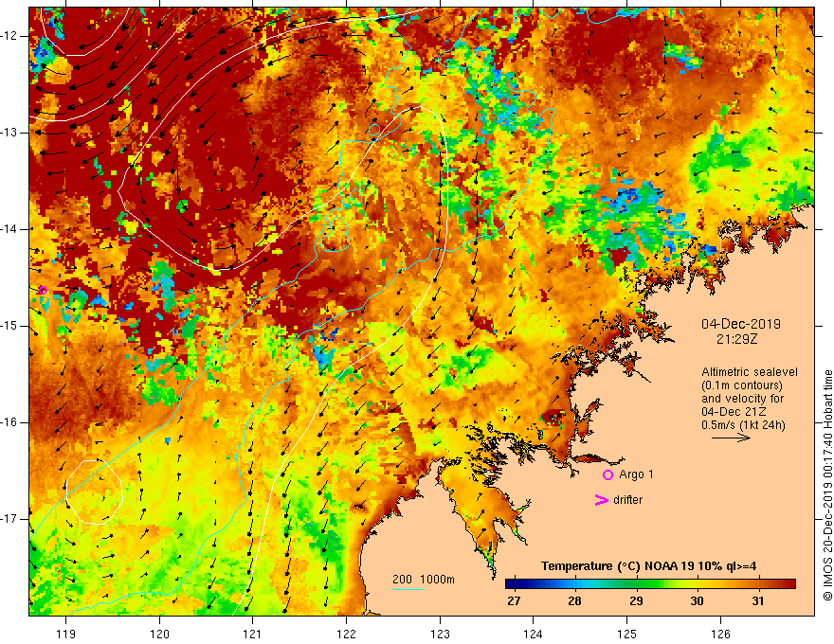Click the small closed white contour near -16.8

click(x=95, y=492)
